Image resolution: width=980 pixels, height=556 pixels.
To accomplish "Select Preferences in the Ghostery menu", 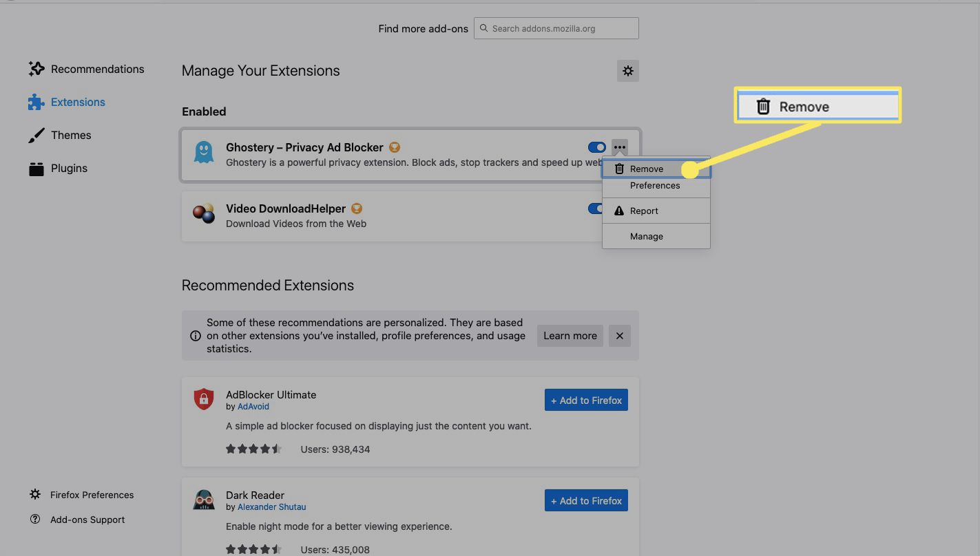I will tap(656, 185).
